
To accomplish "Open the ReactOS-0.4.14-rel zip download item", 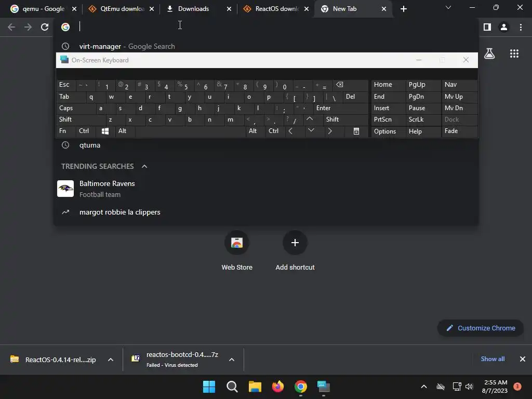I will pyautogui.click(x=54, y=360).
